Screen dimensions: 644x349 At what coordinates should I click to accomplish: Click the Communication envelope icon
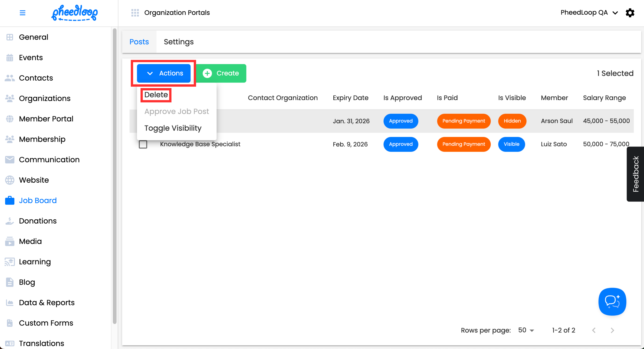coord(10,159)
